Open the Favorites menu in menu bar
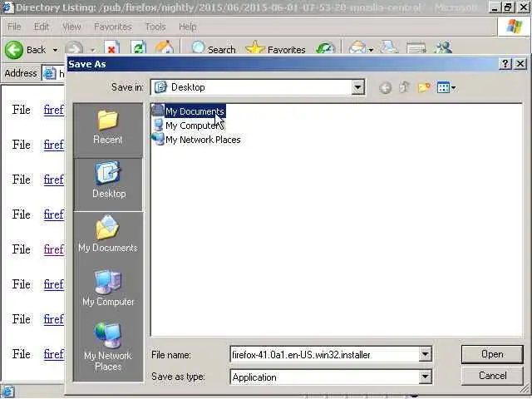 [113, 27]
